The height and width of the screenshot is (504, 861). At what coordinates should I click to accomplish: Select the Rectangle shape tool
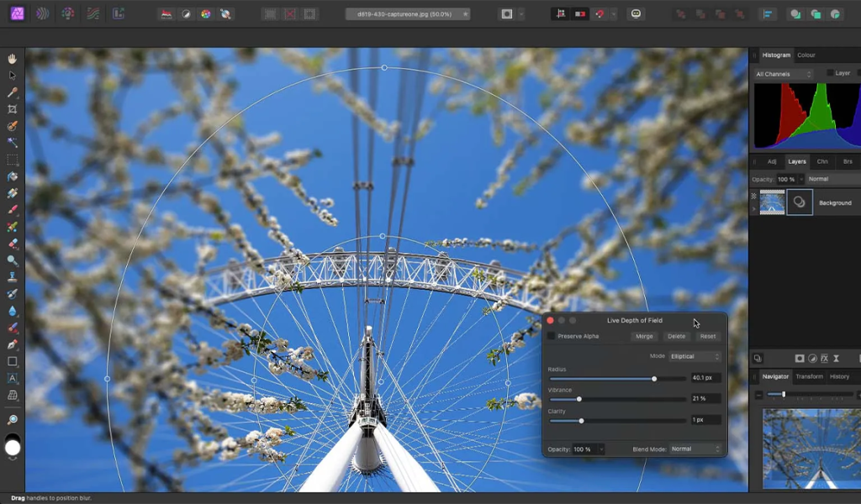point(12,361)
